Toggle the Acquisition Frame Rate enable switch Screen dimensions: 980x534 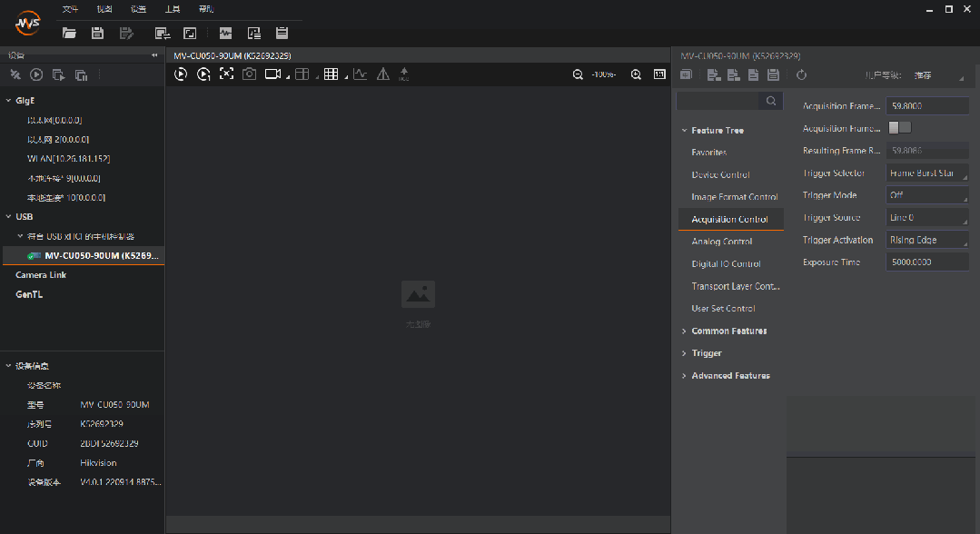pyautogui.click(x=899, y=128)
